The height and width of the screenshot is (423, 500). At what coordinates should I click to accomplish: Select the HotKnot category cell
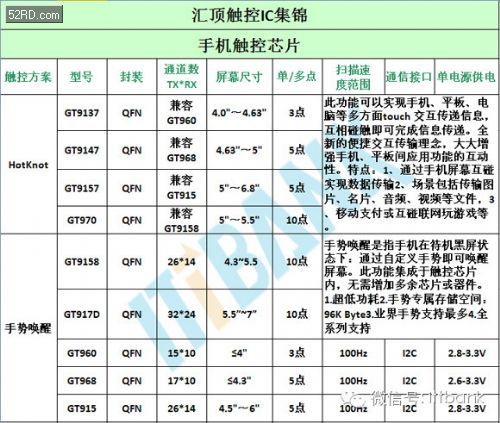click(29, 164)
